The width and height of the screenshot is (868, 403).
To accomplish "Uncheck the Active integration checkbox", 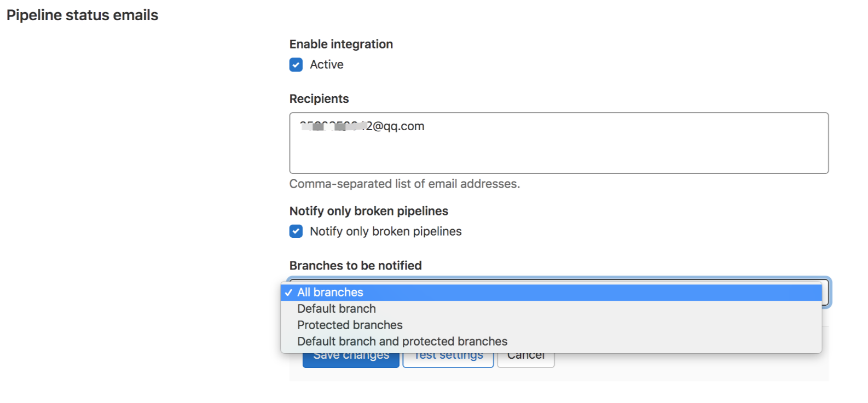I will 296,65.
